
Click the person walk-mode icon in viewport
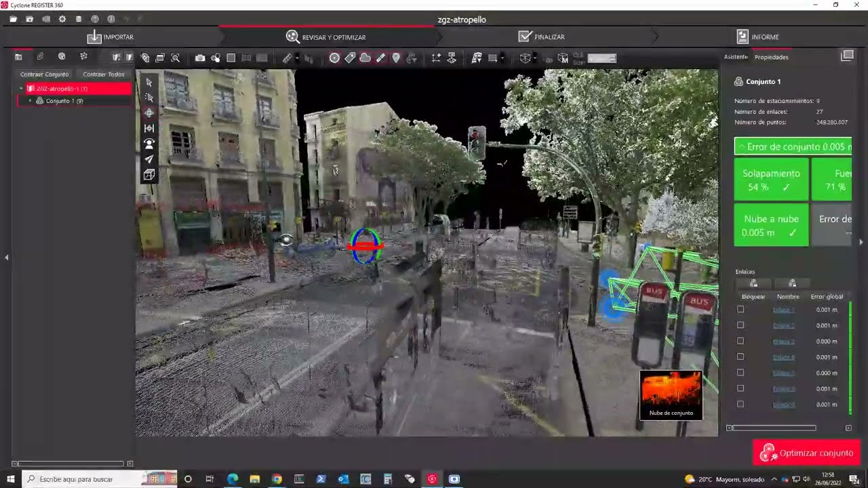149,144
